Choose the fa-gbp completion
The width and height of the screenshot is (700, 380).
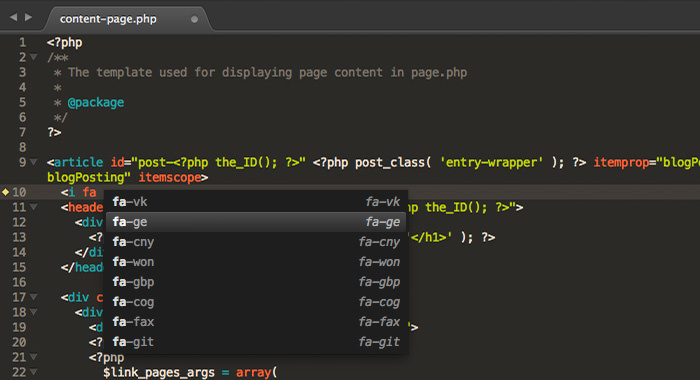256,282
